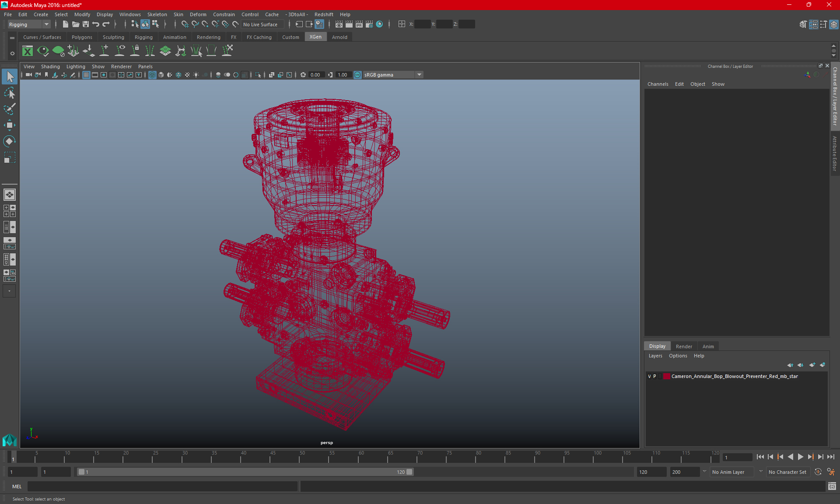840x504 pixels.
Task: Open scene folder icon in status line
Action: (x=76, y=24)
